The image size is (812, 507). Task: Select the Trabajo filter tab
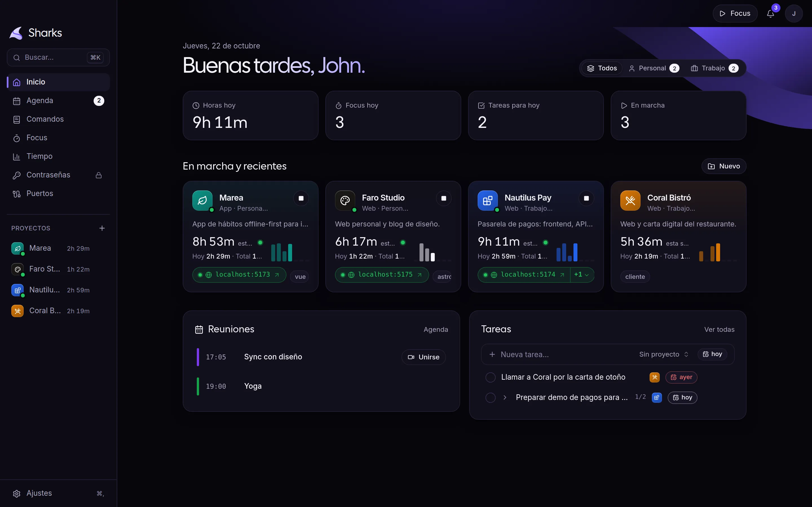pos(714,68)
